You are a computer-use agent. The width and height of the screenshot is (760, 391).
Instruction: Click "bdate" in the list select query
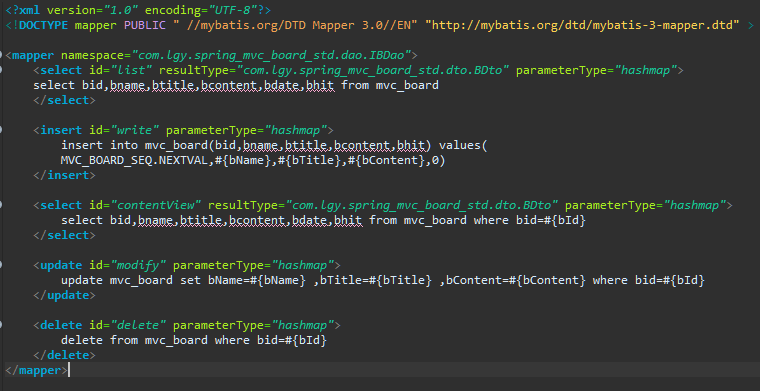(281, 85)
